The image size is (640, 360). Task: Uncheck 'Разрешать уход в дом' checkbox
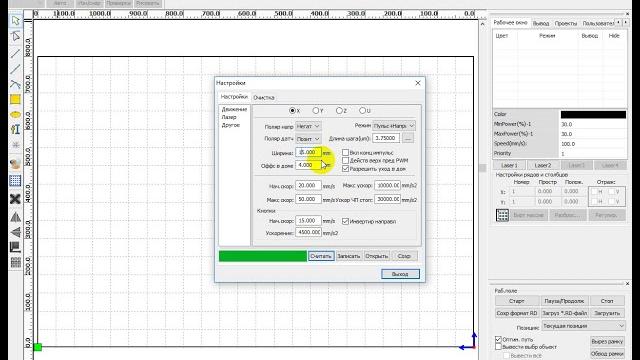346,169
